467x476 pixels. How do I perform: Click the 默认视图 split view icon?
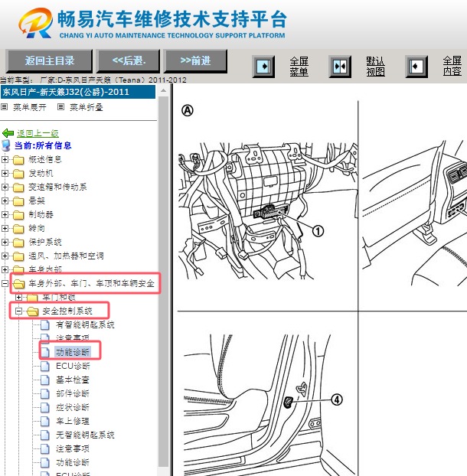point(340,67)
